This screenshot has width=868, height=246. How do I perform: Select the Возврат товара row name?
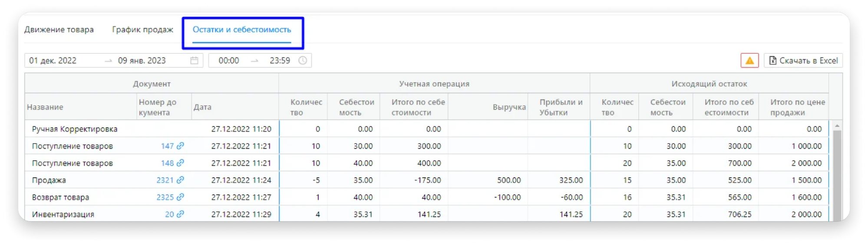pyautogui.click(x=60, y=197)
